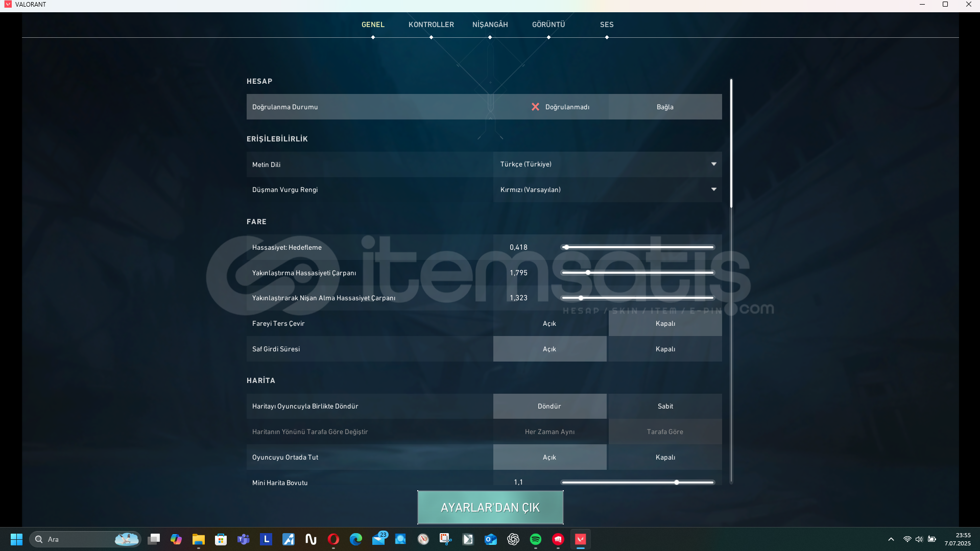Image resolution: width=980 pixels, height=551 pixels.
Task: Open Task View from the taskbar
Action: [154, 539]
